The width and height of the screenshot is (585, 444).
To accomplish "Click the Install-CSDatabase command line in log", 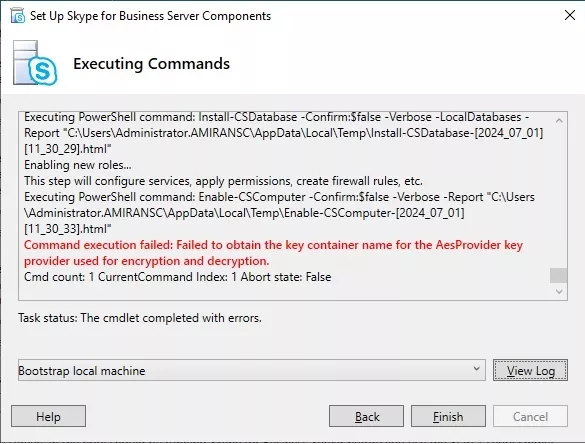I will coord(284,133).
